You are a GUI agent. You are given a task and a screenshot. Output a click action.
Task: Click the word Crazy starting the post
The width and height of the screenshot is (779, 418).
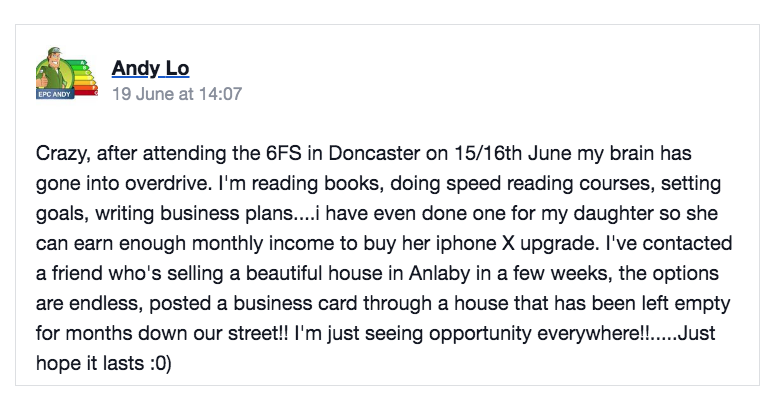63,154
